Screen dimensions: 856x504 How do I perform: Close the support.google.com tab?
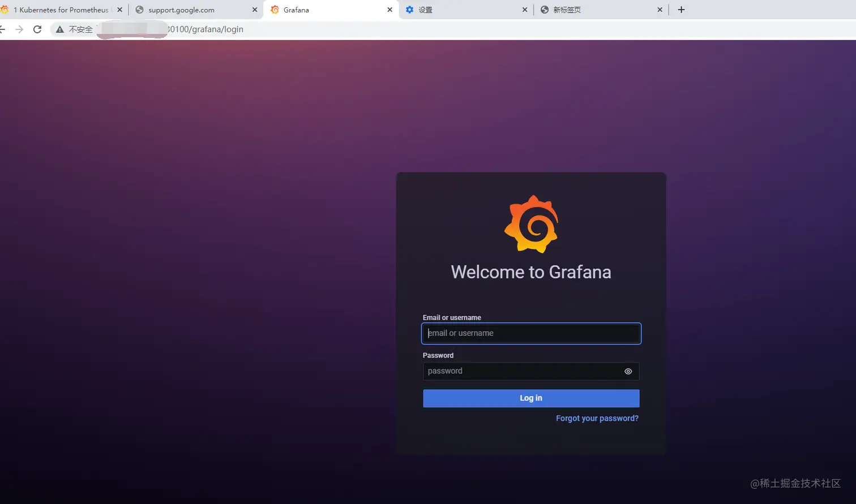(x=255, y=10)
